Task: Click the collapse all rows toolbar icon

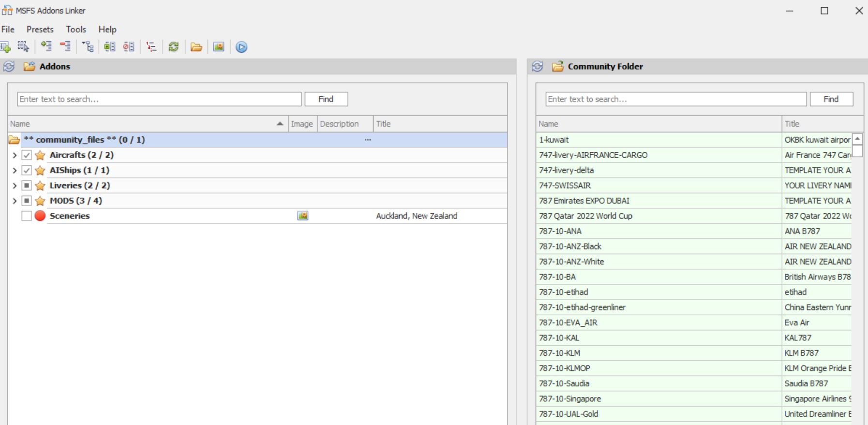Action: [x=65, y=46]
